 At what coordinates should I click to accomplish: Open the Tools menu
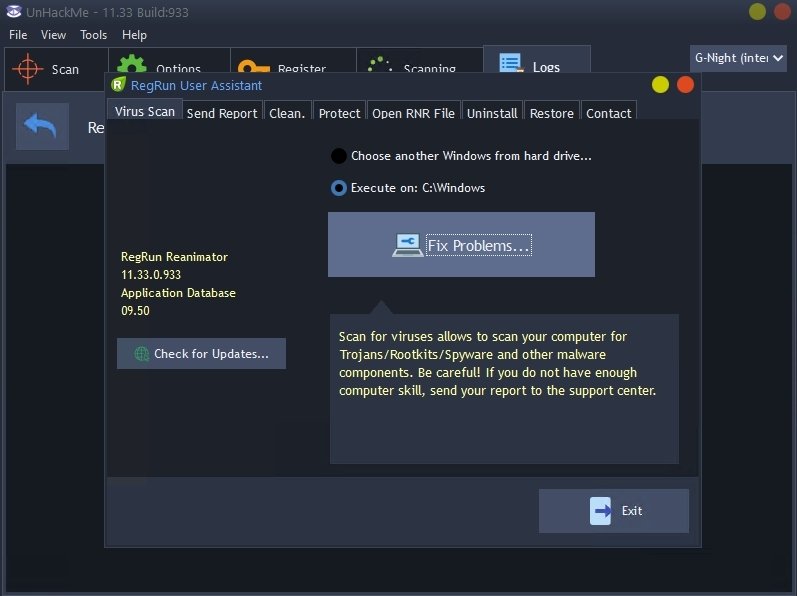[x=94, y=35]
